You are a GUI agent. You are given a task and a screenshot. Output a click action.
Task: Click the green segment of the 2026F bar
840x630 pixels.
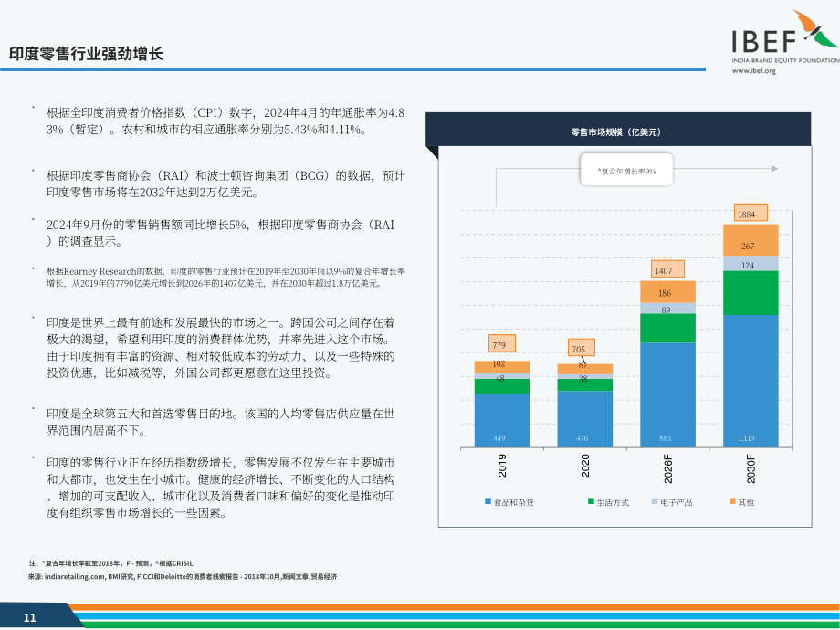click(x=667, y=329)
